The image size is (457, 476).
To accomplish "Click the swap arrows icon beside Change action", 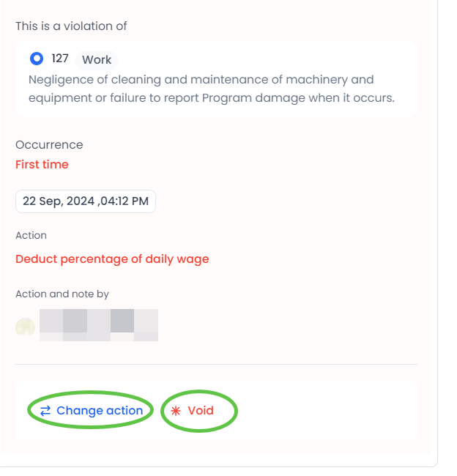I will (45, 411).
